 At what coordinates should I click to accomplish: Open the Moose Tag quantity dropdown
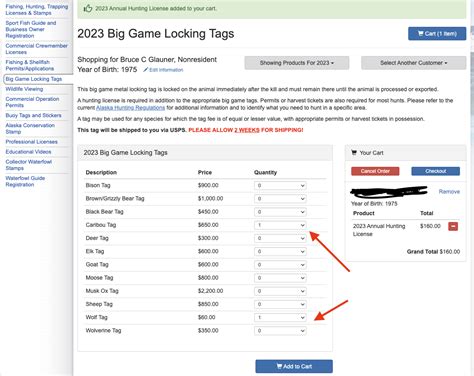click(x=280, y=278)
